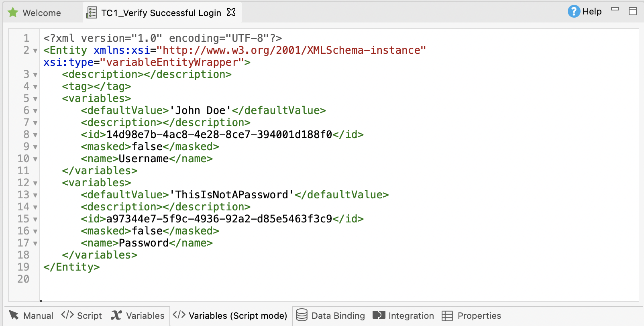Click the Data Binding database icon

point(302,315)
